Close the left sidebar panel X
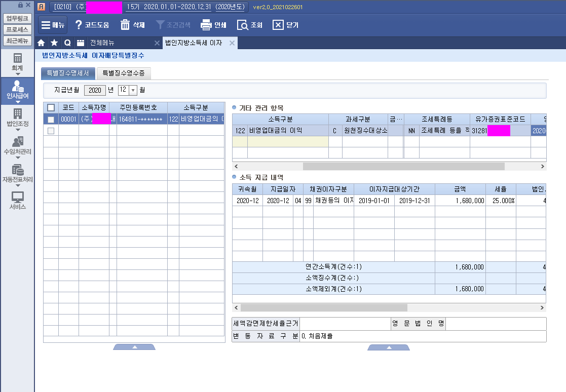The image size is (566, 392). pos(28,5)
